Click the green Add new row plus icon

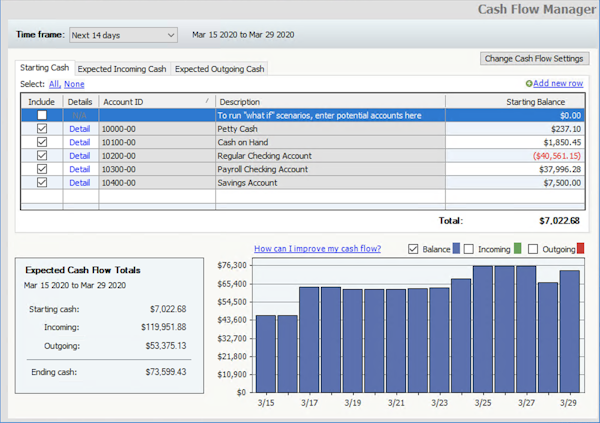click(x=529, y=84)
